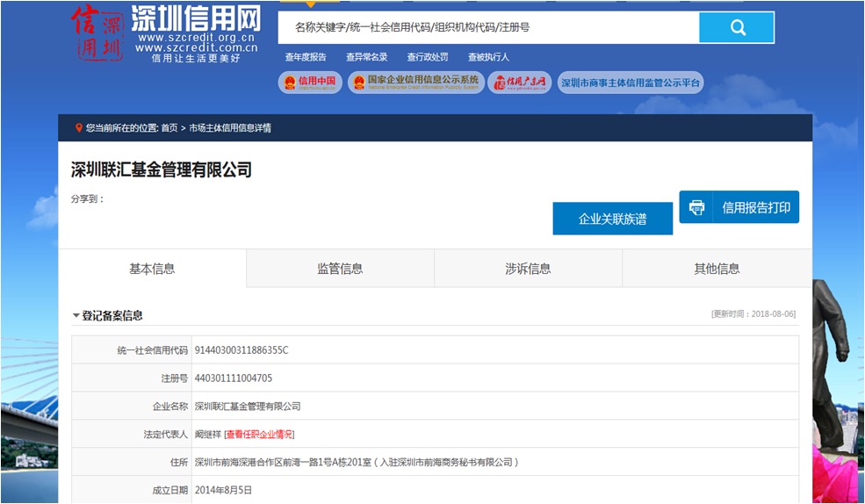The width and height of the screenshot is (865, 504).
Task: Open 国家企业信用信息公示系统 badge link
Action: pos(416,83)
